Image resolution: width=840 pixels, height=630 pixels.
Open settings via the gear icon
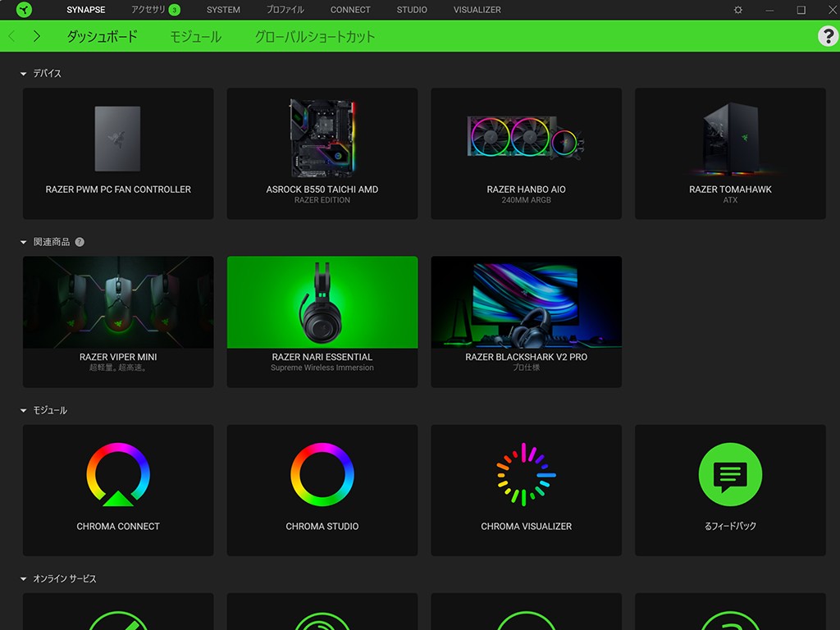point(738,10)
